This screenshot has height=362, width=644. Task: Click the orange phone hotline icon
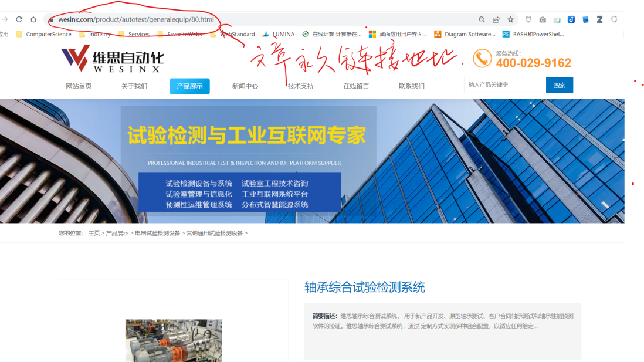[x=482, y=58]
